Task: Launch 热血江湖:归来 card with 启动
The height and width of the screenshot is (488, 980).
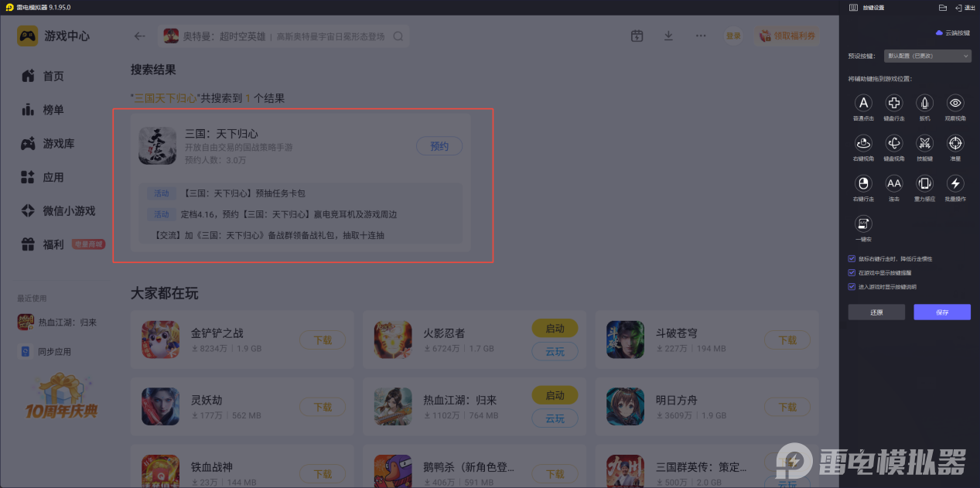Action: click(555, 395)
